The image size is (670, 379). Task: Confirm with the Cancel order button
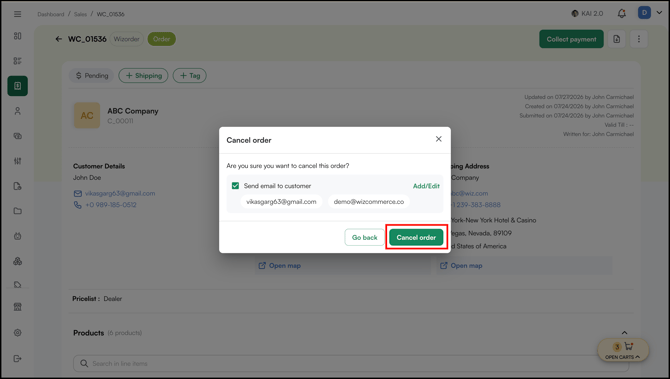click(x=416, y=237)
